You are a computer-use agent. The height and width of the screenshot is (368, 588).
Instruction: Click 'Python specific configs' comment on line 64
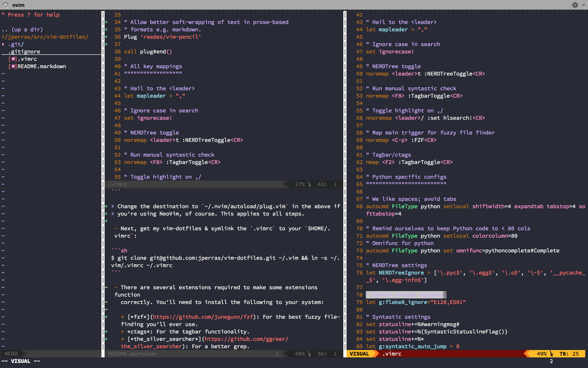406,177
